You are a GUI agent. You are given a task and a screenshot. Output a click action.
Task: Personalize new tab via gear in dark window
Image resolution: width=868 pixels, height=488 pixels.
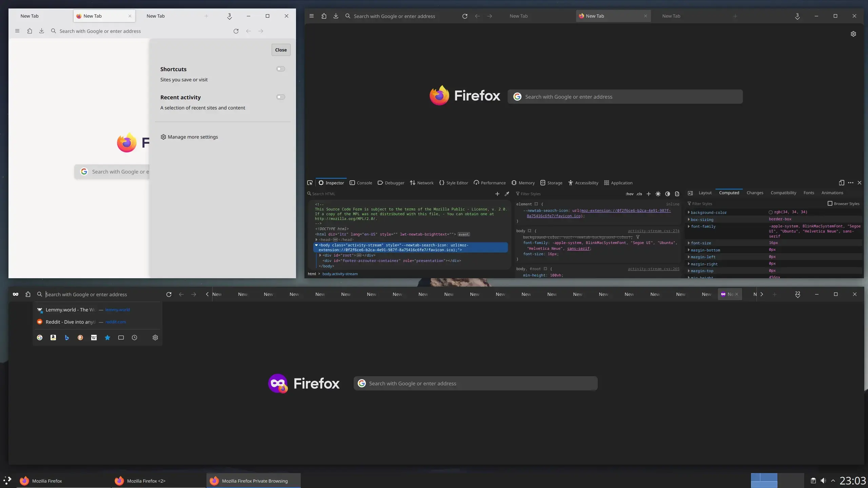click(853, 34)
